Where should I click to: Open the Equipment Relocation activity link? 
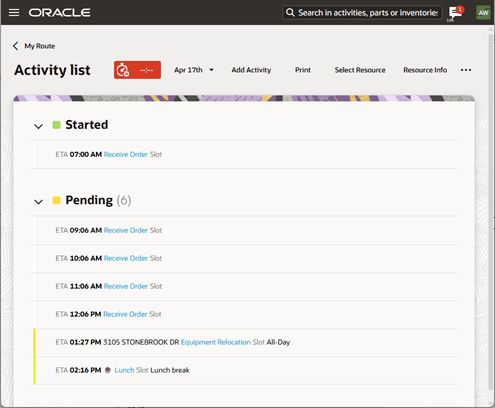click(216, 342)
